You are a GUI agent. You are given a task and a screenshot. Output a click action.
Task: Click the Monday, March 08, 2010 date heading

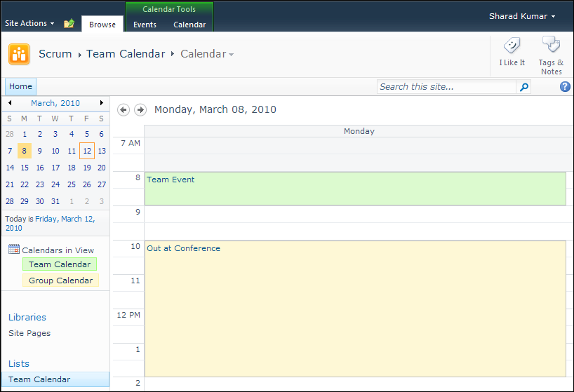[x=215, y=109]
